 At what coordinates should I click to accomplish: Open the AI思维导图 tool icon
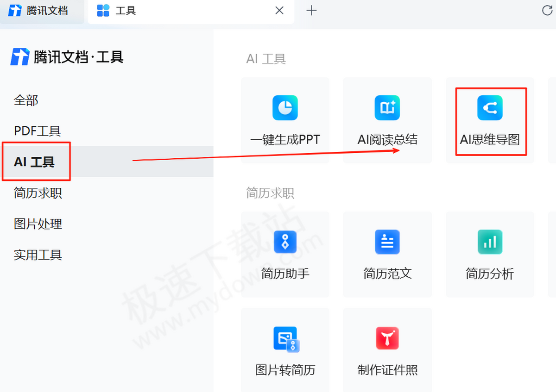(x=490, y=108)
